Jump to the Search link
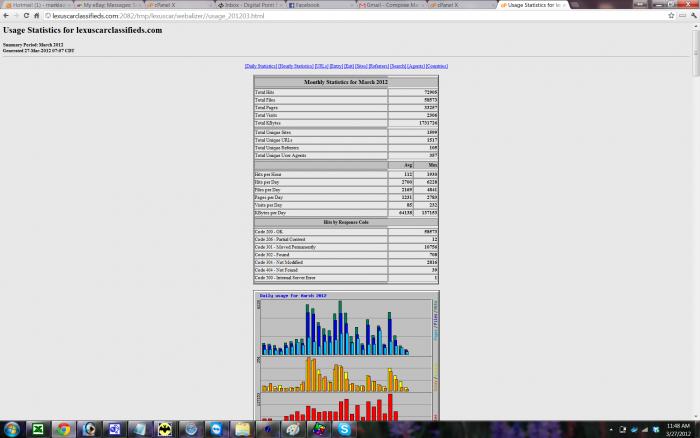Image resolution: width=700 pixels, height=438 pixels. [398, 66]
